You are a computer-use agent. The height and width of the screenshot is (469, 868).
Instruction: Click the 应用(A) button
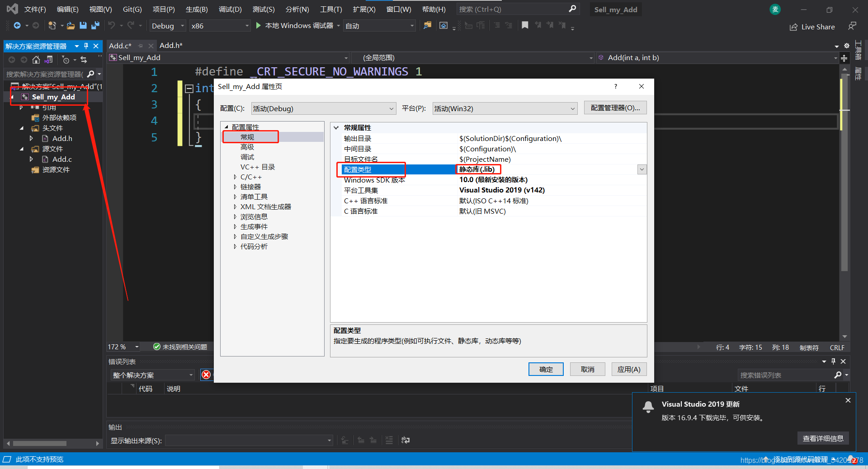pyautogui.click(x=629, y=369)
